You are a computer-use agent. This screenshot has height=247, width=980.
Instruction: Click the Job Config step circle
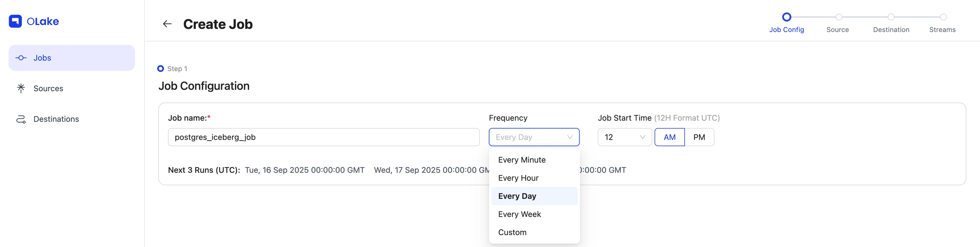tap(786, 17)
